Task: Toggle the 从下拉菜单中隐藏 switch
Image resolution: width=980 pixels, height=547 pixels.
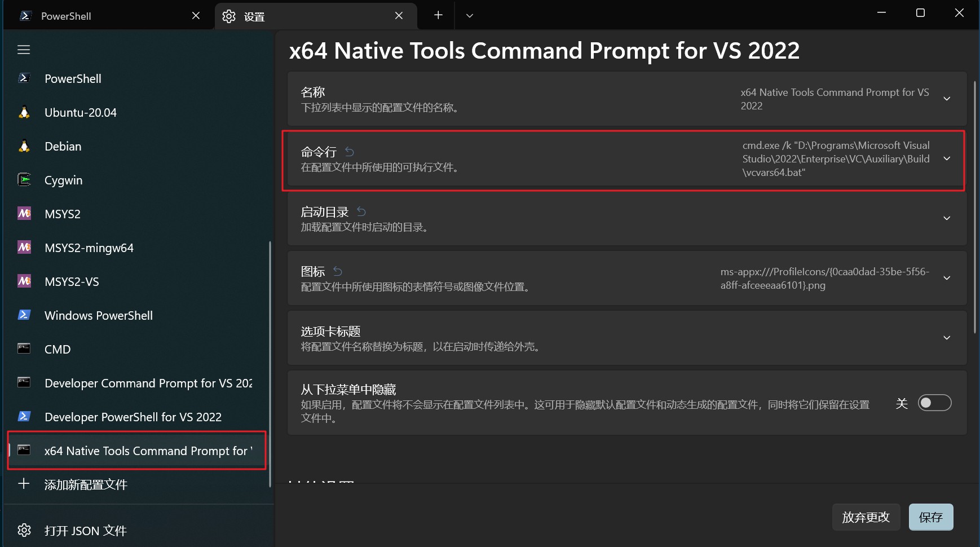Action: tap(934, 403)
